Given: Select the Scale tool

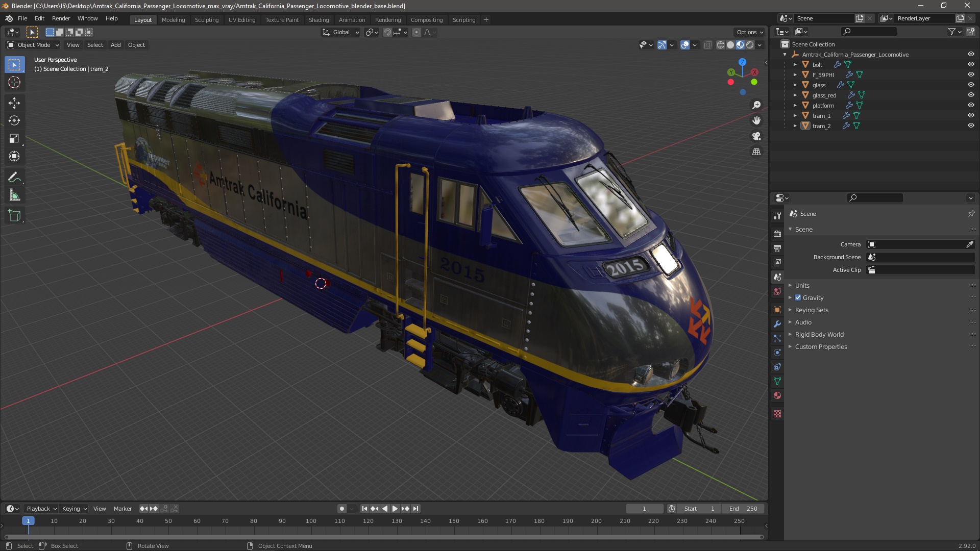Looking at the screenshot, I should [14, 138].
